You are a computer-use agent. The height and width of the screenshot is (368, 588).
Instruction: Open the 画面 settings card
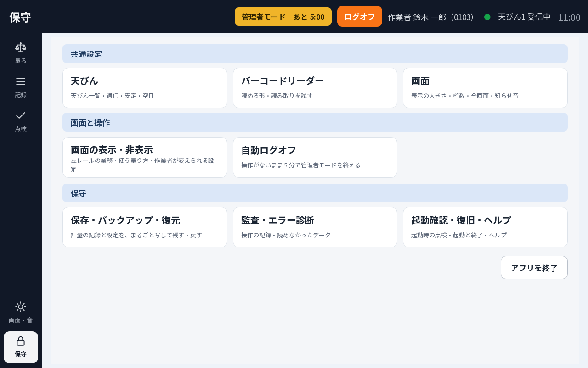click(485, 88)
